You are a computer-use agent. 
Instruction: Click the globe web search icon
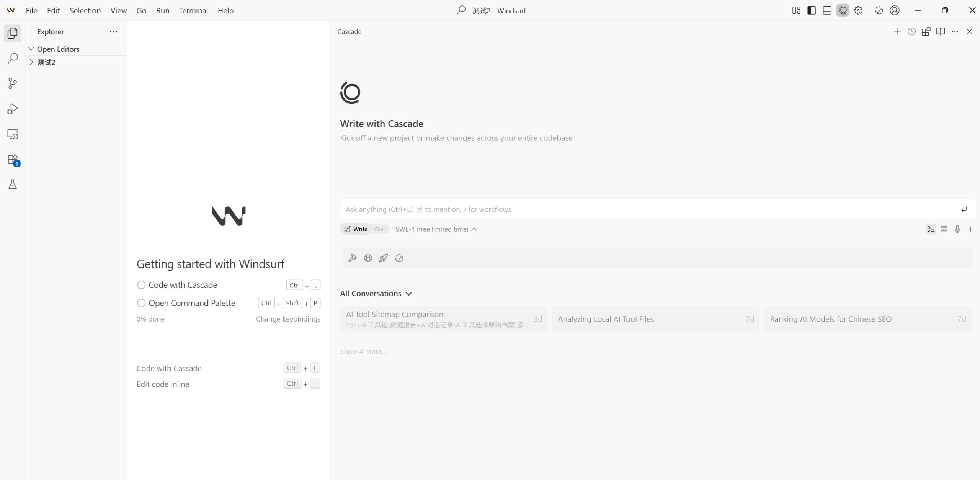[368, 258]
